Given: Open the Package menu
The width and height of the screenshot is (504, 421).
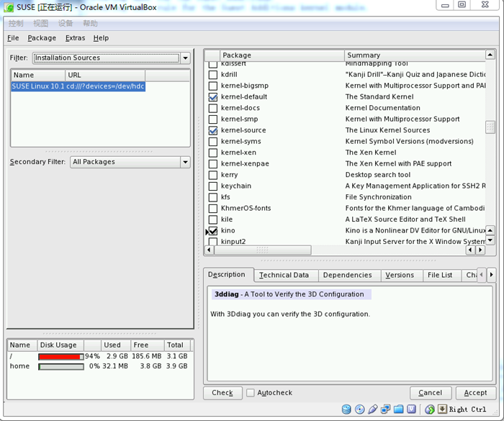Looking at the screenshot, I should 42,38.
